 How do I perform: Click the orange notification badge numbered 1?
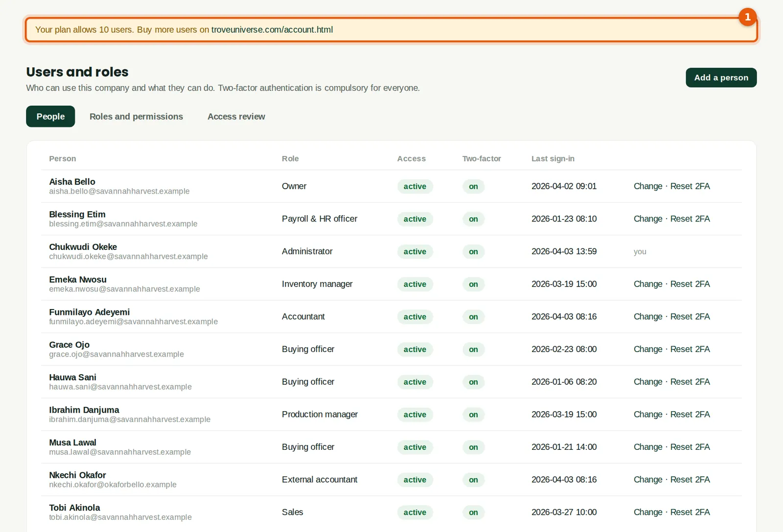(747, 17)
